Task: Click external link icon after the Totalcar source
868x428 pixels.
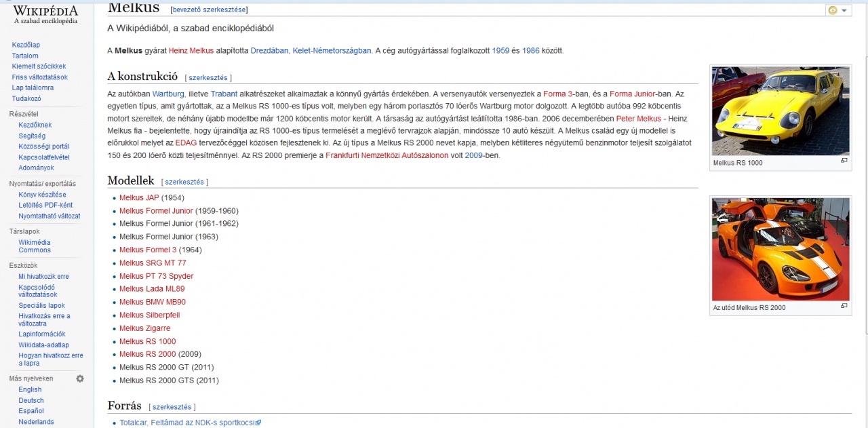Action: 258,423
